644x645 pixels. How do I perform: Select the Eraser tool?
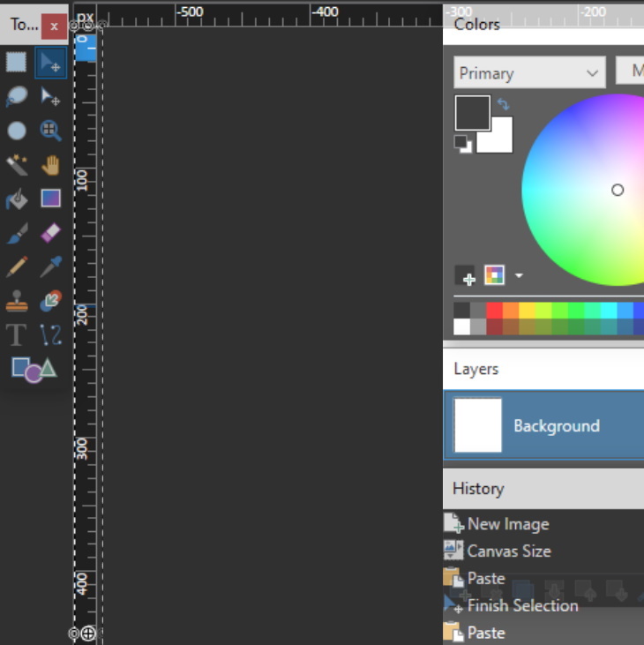click(50, 233)
